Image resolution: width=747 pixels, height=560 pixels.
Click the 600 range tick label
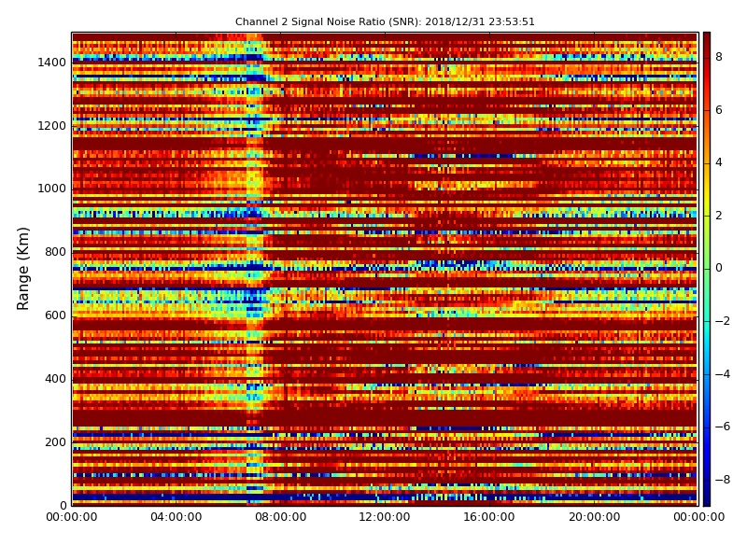(56, 315)
